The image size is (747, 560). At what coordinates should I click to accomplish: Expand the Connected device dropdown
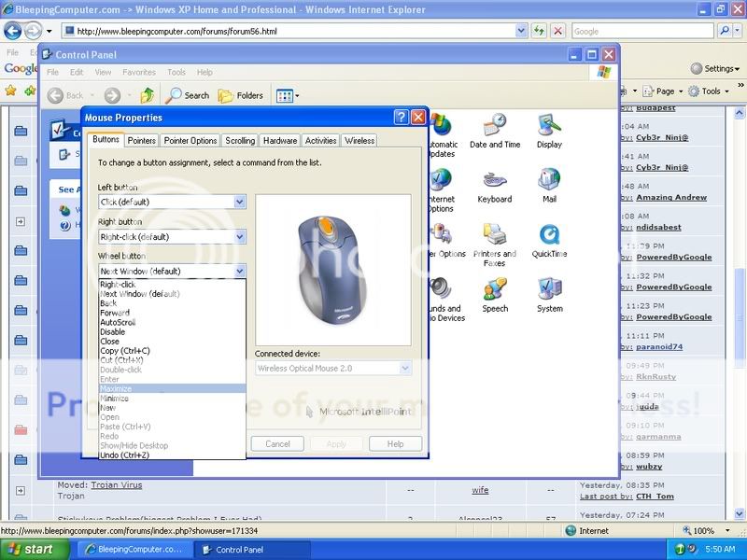tap(405, 368)
